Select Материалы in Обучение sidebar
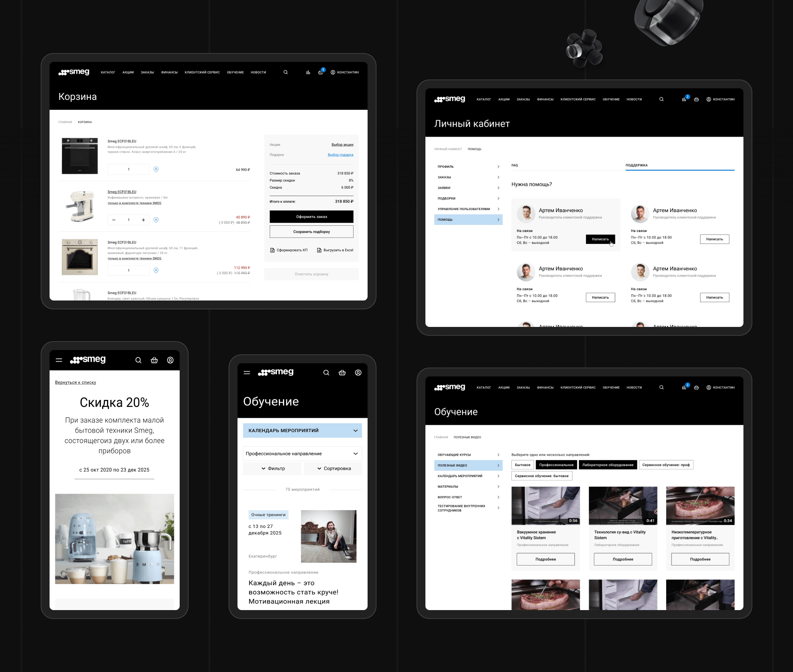 pyautogui.click(x=448, y=487)
